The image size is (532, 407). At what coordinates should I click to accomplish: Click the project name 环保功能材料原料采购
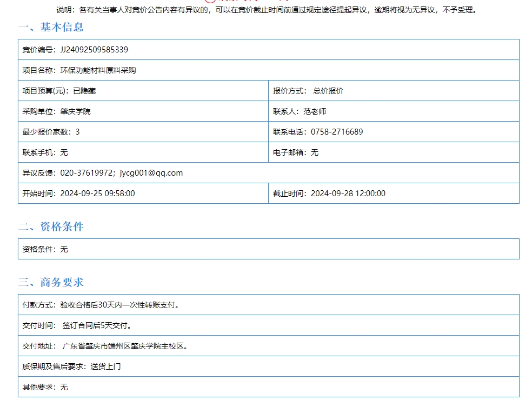98,70
